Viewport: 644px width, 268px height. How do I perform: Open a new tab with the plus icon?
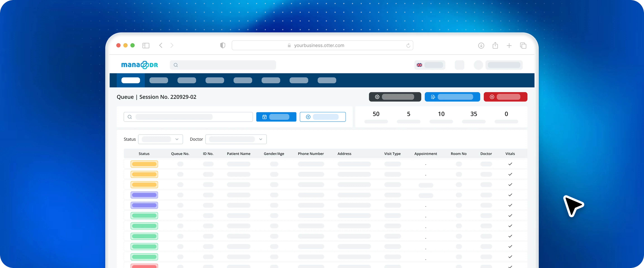tap(509, 46)
